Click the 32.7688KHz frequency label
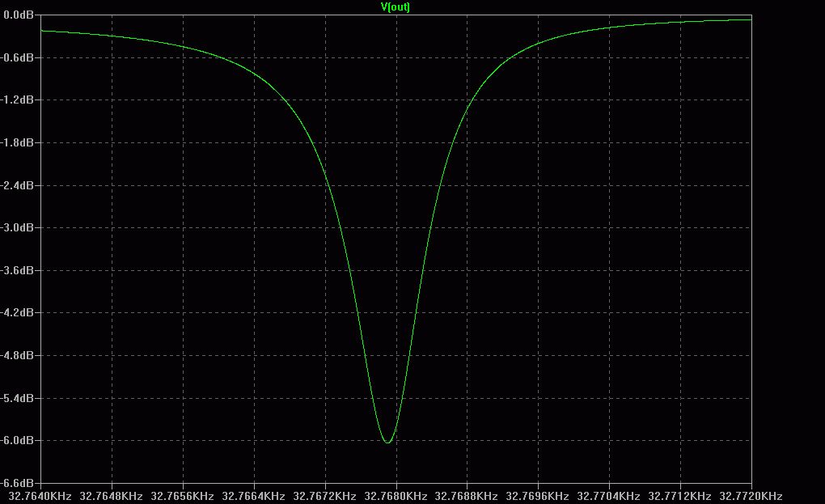This screenshot has width=825, height=504. pos(466,496)
